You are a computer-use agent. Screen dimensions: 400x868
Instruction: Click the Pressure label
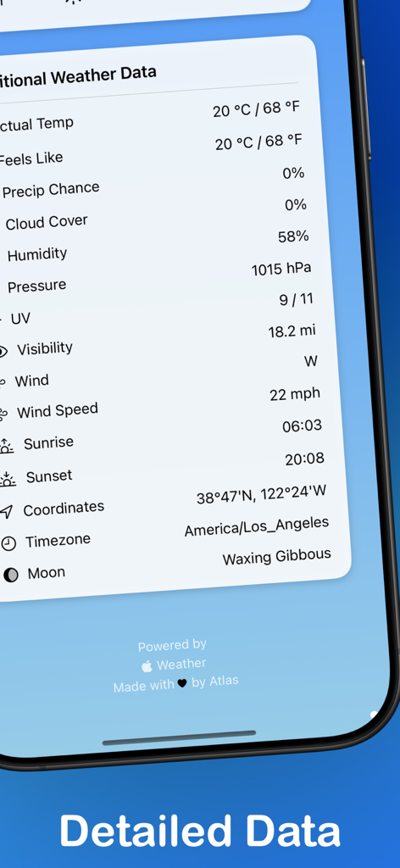tap(37, 287)
